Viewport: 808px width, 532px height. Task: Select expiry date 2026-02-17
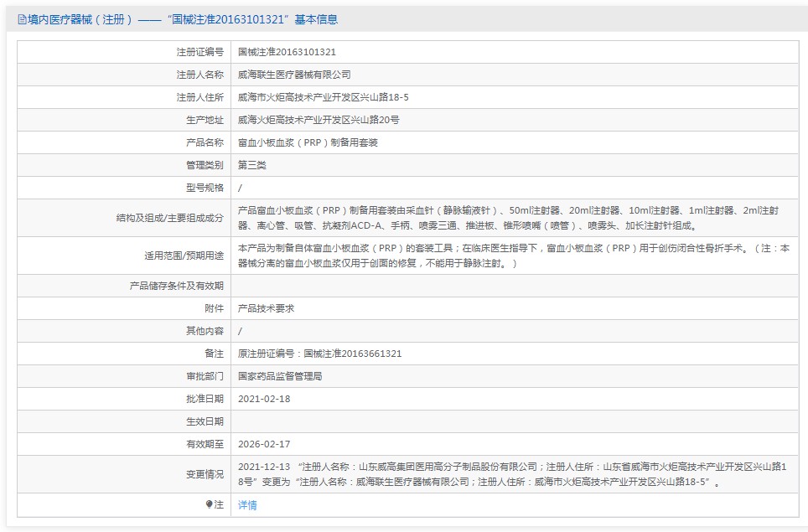pyautogui.click(x=264, y=444)
